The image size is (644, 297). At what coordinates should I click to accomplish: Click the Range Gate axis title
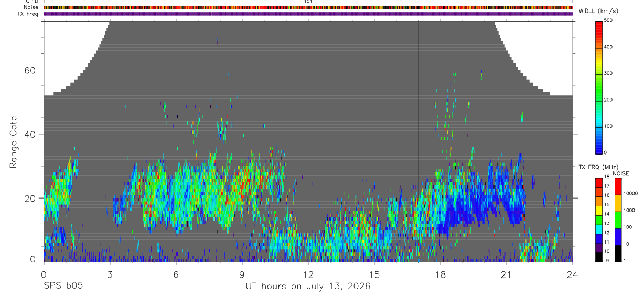[14, 142]
